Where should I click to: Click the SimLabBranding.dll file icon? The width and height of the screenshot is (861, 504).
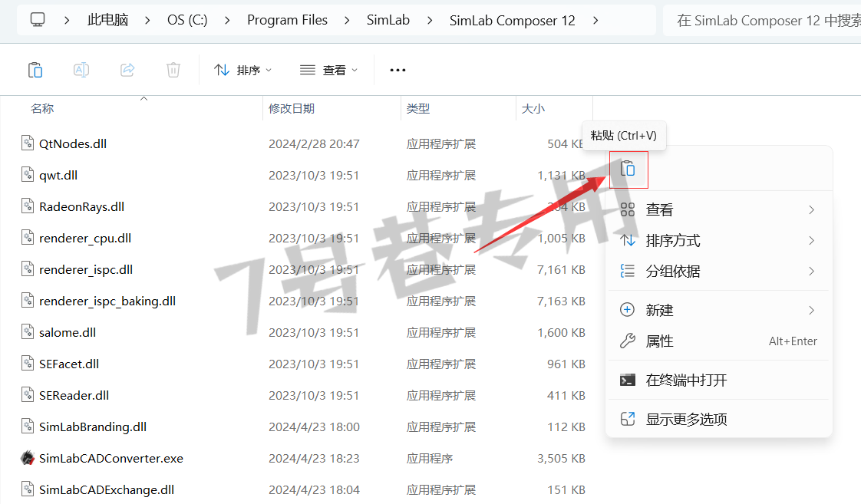[28, 427]
